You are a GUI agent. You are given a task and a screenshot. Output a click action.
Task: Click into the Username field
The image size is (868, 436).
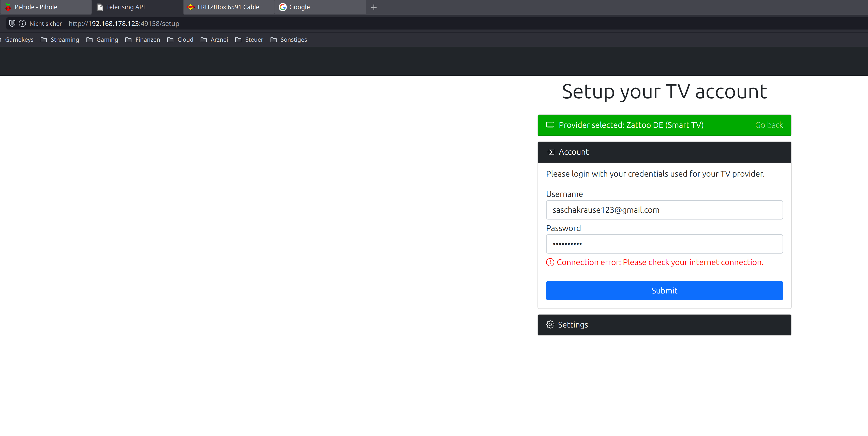click(664, 210)
